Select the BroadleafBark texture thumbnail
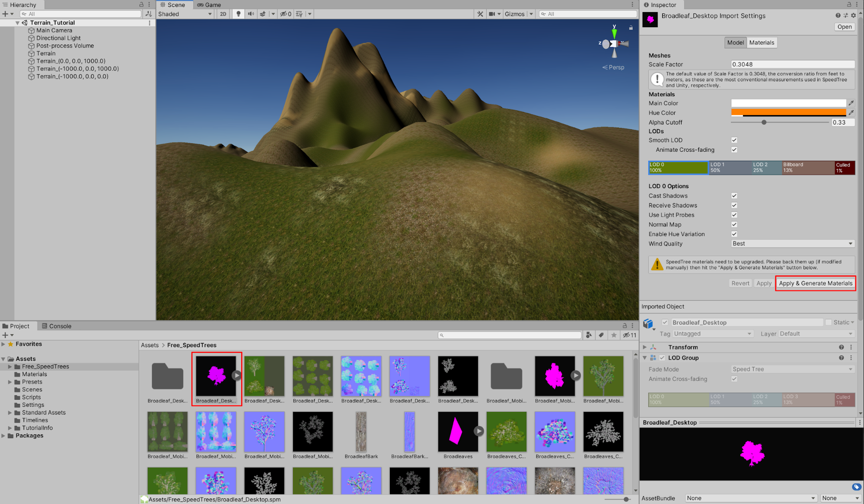The image size is (864, 504). (x=361, y=432)
